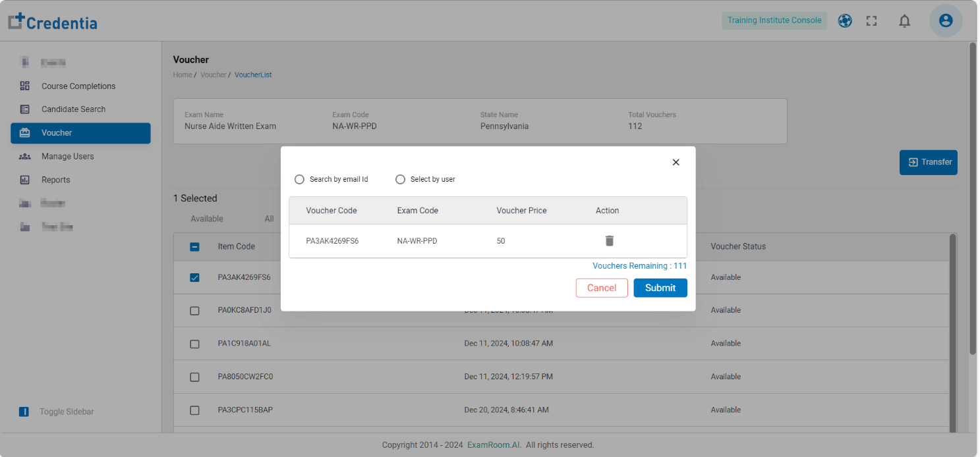Viewport: 980px width, 457px height.
Task: Open the ExamRoom.AI footer link
Action: click(x=494, y=445)
